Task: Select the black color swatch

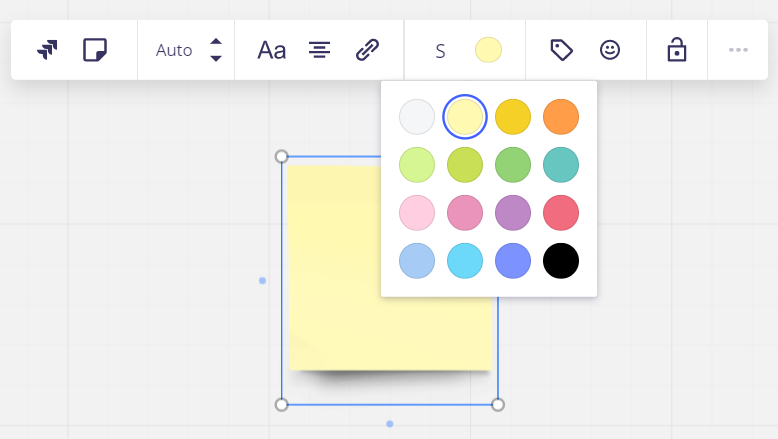Action: click(x=561, y=261)
